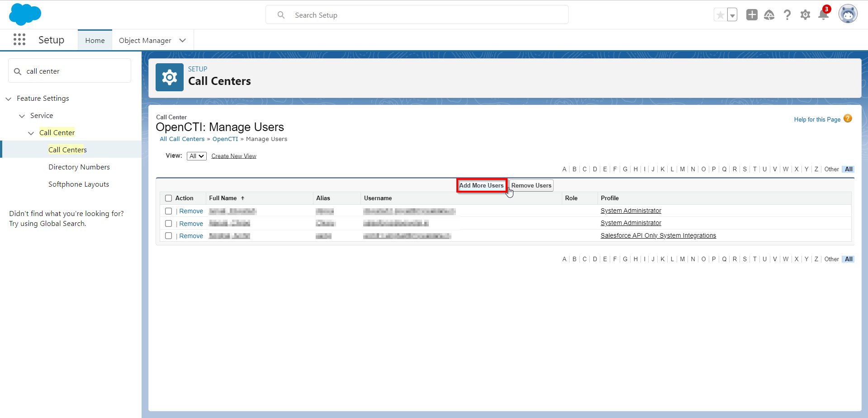Sort by the Profile column header
Screen dimensions: 868x418
click(x=610, y=198)
